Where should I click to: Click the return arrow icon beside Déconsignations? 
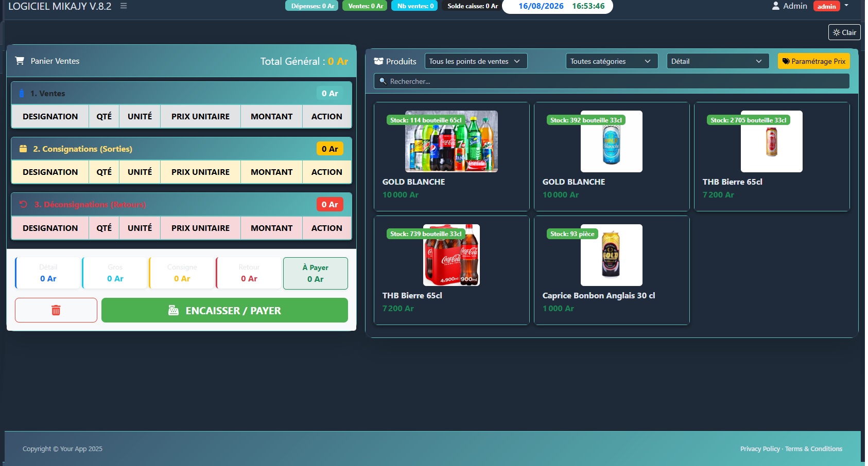pyautogui.click(x=23, y=204)
